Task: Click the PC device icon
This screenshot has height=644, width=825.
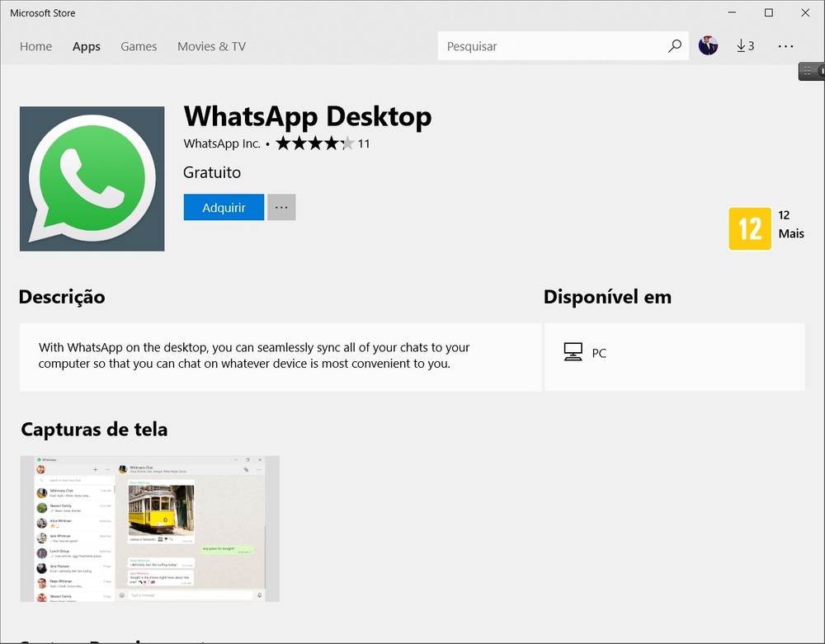Action: point(573,353)
